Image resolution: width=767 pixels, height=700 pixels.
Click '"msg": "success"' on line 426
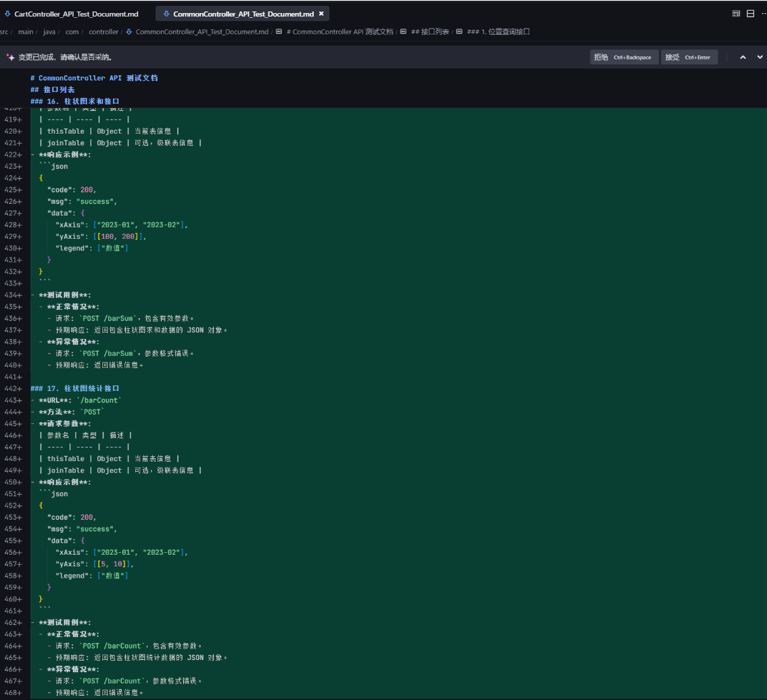click(82, 202)
